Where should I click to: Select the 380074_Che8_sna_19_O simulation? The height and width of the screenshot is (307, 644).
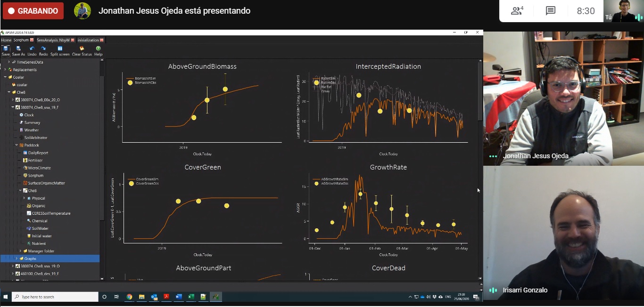[40, 266]
